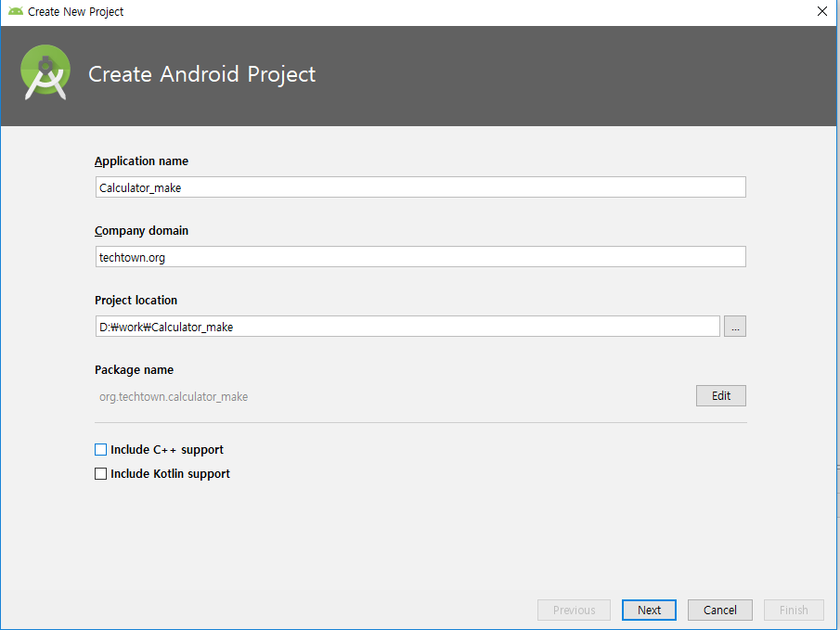Screen dimensions: 840x630
Task: Click the package name text org.techtown.calculator_make
Action: tap(174, 396)
